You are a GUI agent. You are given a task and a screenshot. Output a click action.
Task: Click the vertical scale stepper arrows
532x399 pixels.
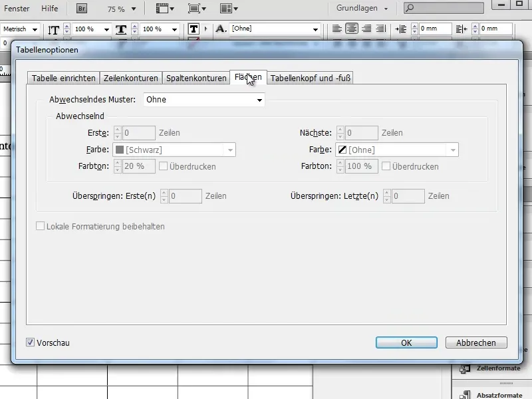pos(67,29)
